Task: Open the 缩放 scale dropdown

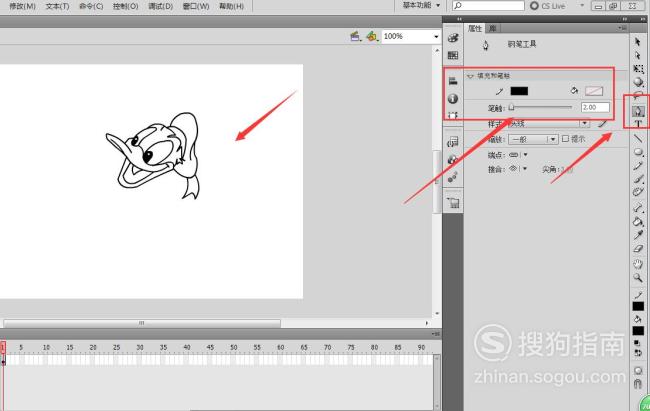Action: (x=534, y=139)
